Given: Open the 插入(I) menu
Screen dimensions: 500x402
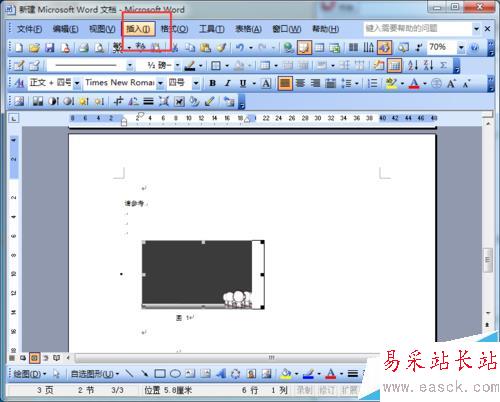Looking at the screenshot, I should 138,29.
